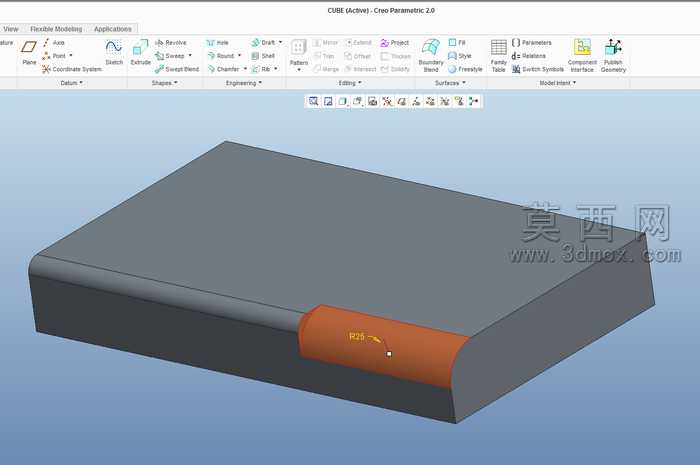Click Component Interface

582,55
